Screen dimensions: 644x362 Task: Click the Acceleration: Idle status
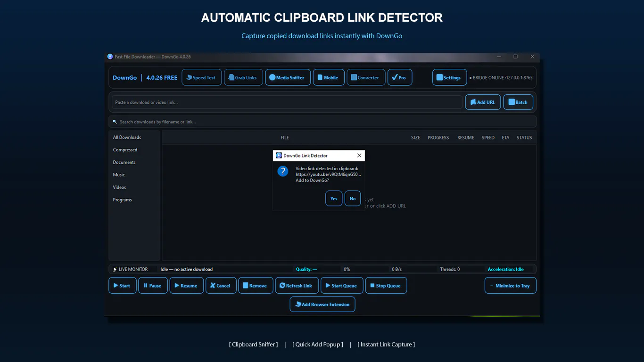pyautogui.click(x=506, y=269)
